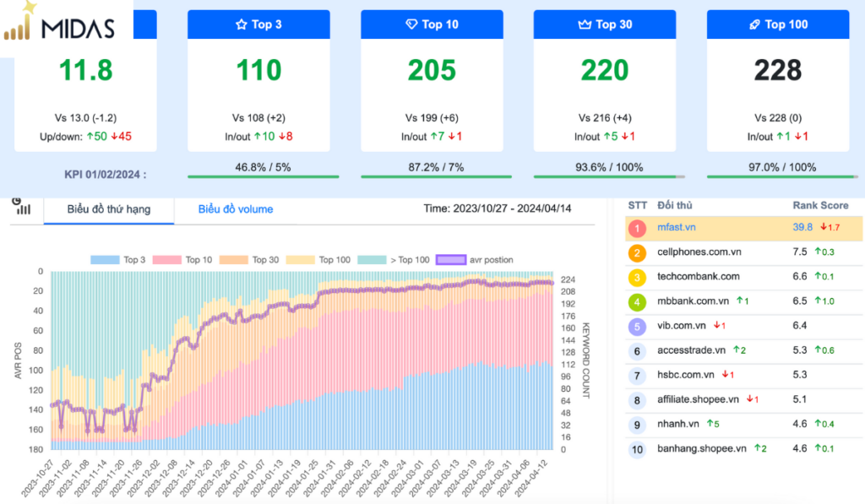The width and height of the screenshot is (865, 504).
Task: Click Up/down 50 45 stats line
Action: [x=85, y=136]
